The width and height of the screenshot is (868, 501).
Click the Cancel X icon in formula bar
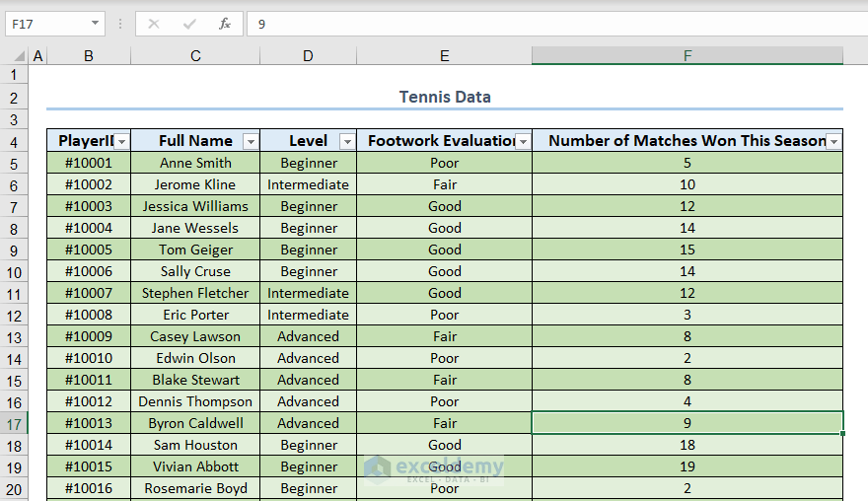154,24
